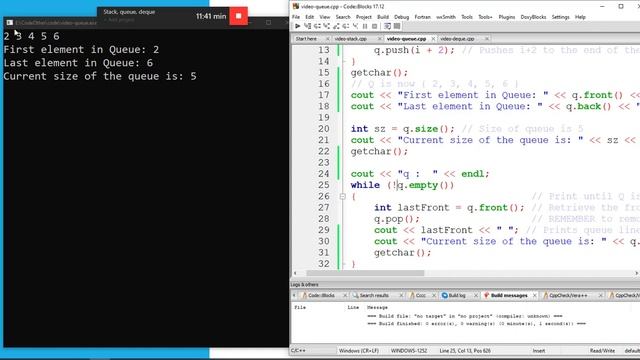The image size is (640, 360).
Task: Click the Build messages tab
Action: pos(509,295)
